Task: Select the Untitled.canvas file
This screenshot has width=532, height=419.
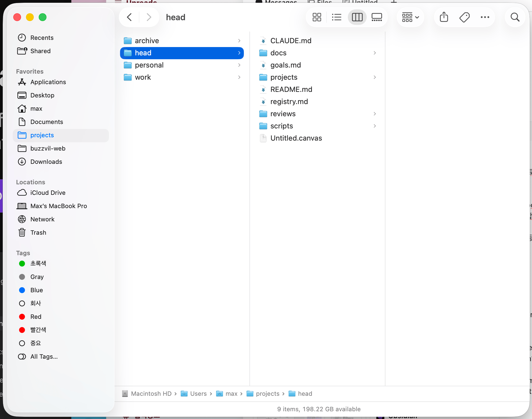Action: 296,138
